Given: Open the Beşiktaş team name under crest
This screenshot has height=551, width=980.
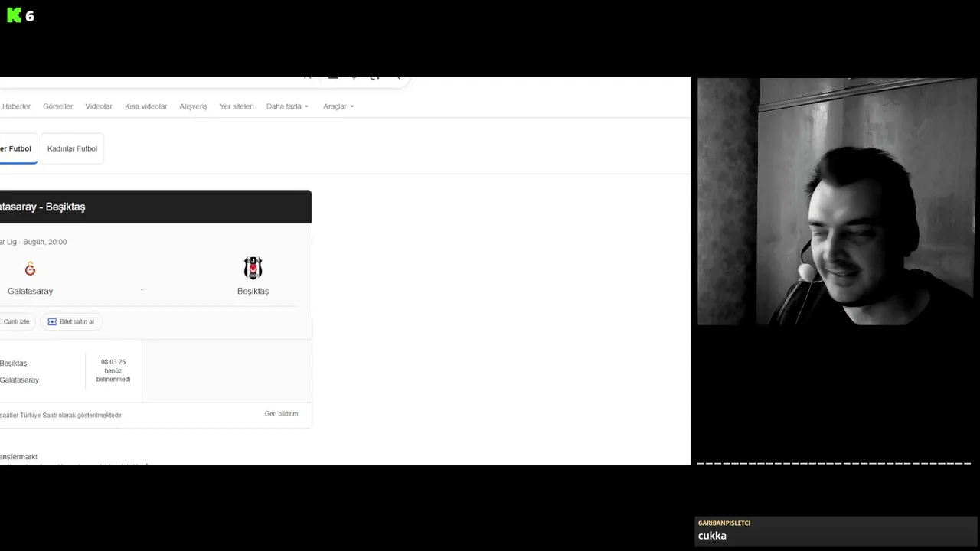Looking at the screenshot, I should coord(253,291).
